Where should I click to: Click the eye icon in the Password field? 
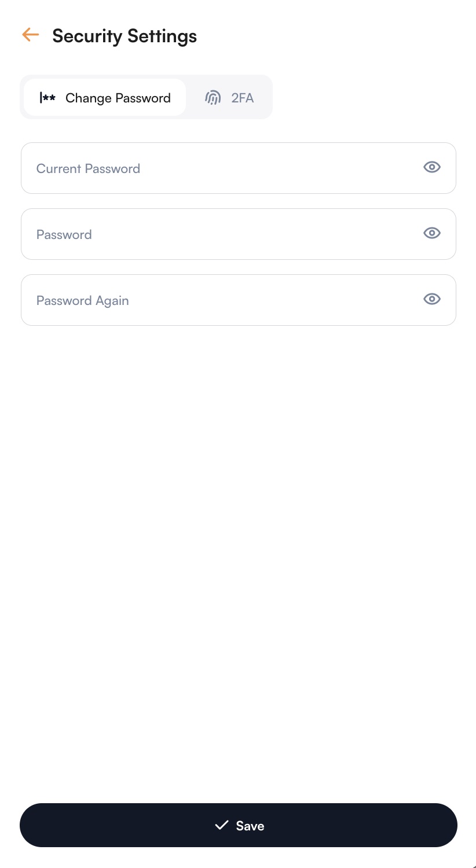[x=432, y=233]
